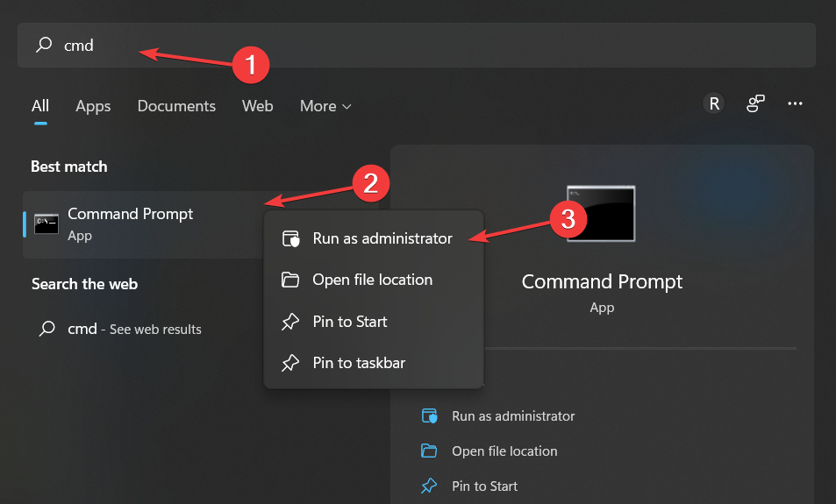Screen dimensions: 836x504
Task: Click the folder icon in context menu
Action: coord(290,280)
